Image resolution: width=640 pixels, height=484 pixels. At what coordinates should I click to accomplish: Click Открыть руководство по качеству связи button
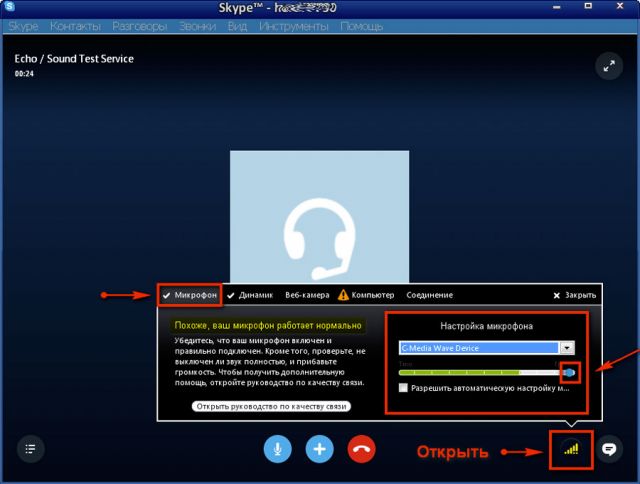(x=271, y=406)
